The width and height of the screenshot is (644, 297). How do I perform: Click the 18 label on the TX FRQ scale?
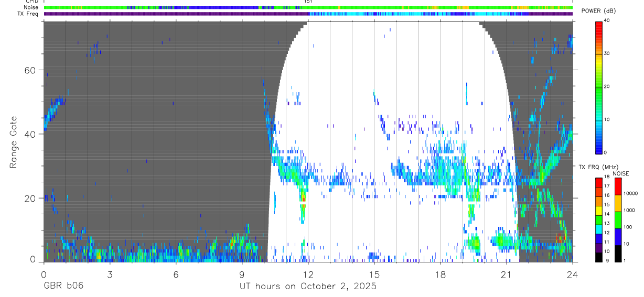click(607, 177)
